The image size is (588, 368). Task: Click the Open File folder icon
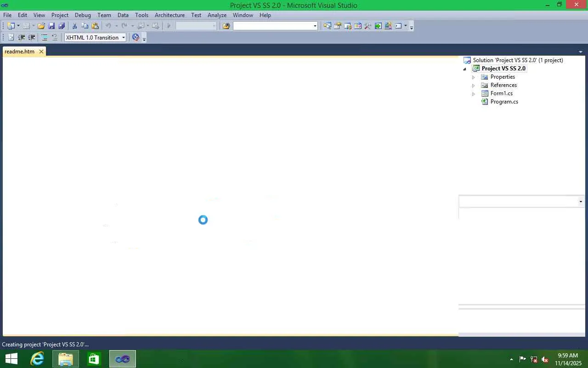click(41, 26)
